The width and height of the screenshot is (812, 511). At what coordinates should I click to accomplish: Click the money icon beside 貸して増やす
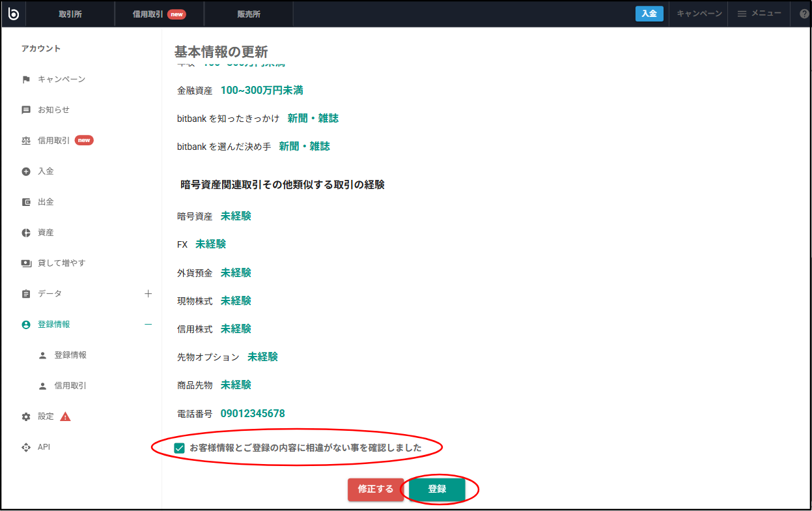(x=26, y=263)
